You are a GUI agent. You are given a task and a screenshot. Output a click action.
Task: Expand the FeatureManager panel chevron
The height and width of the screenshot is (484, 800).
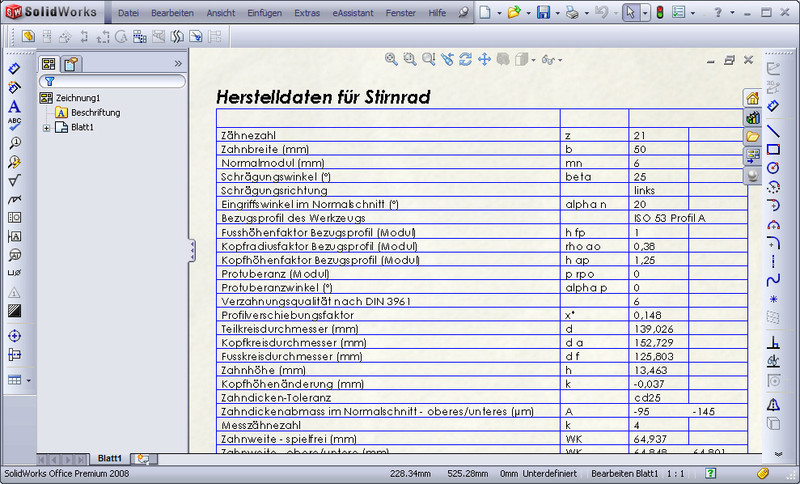(x=178, y=63)
